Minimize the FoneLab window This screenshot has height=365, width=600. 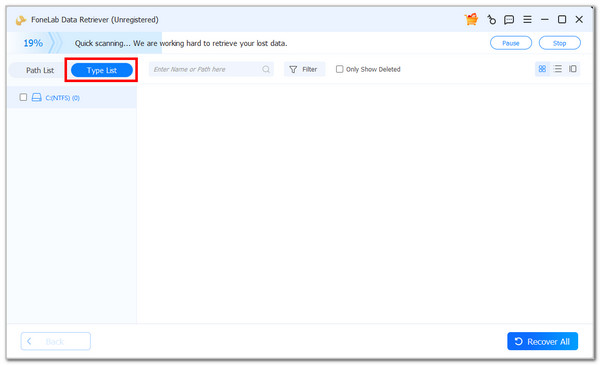click(x=545, y=20)
